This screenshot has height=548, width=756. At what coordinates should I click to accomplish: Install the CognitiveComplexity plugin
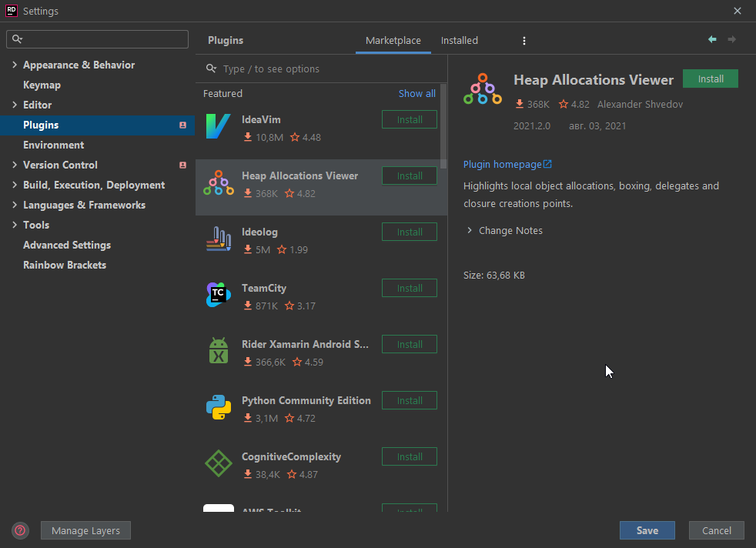[410, 456]
